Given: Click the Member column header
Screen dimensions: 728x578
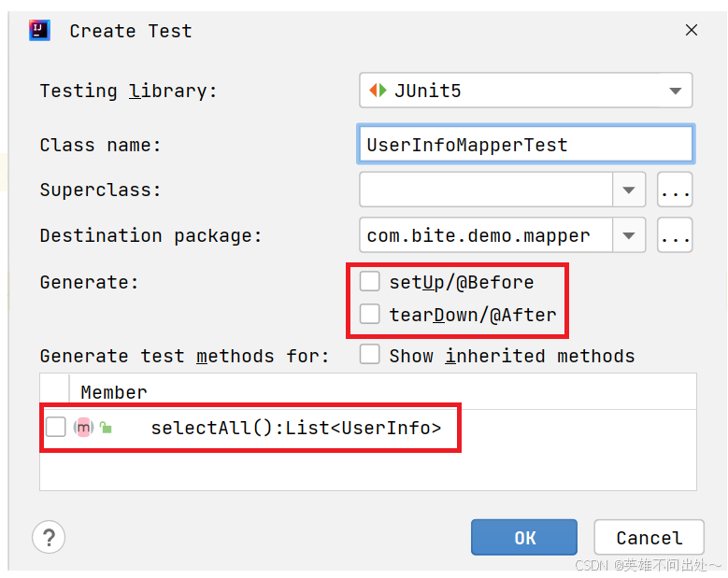Looking at the screenshot, I should pyautogui.click(x=114, y=392).
